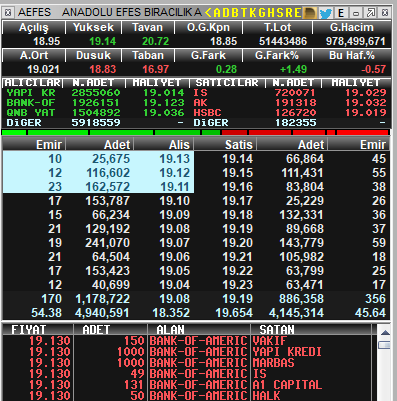Click ask price 19.18

[238, 215]
